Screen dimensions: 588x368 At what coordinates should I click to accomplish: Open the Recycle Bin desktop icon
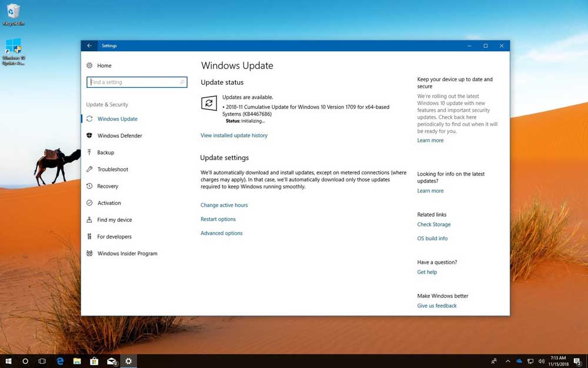pos(14,14)
